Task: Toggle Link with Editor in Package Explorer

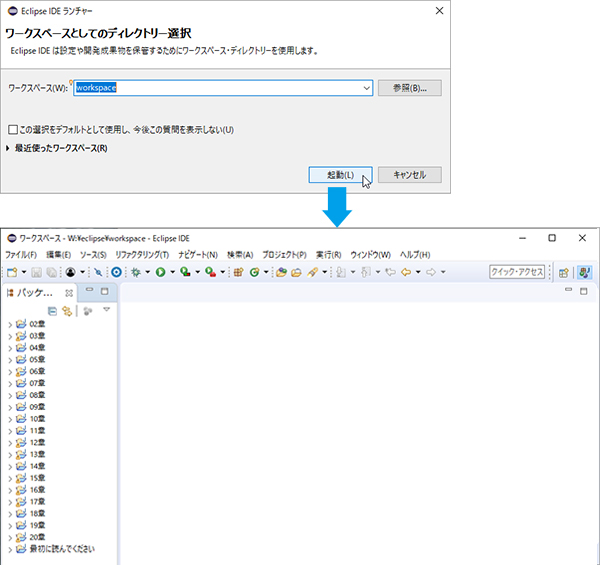Action: [x=67, y=311]
